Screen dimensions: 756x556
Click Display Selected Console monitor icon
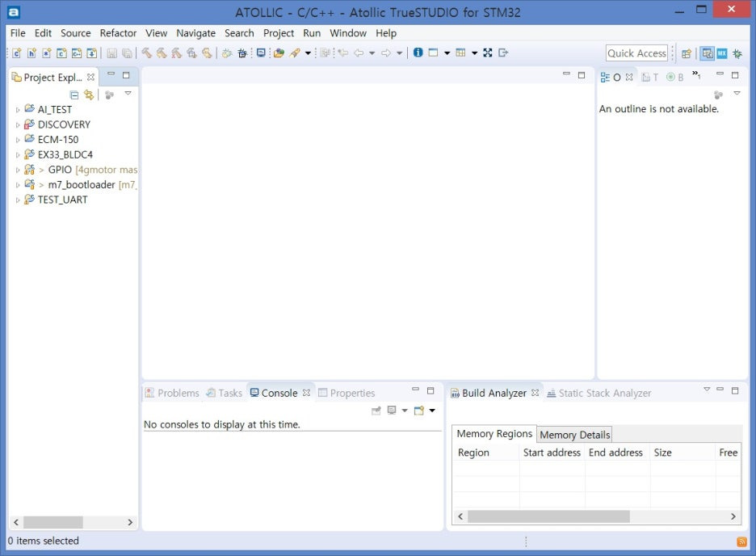[x=392, y=411]
